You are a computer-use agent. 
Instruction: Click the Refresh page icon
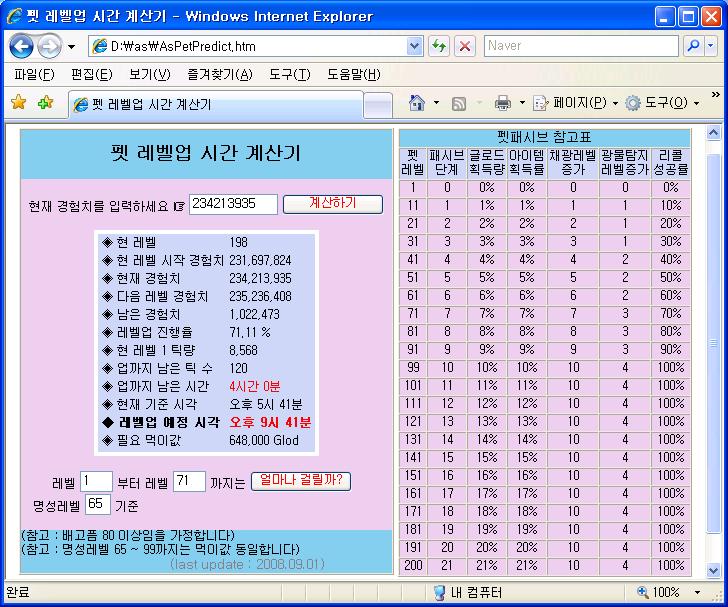(439, 46)
